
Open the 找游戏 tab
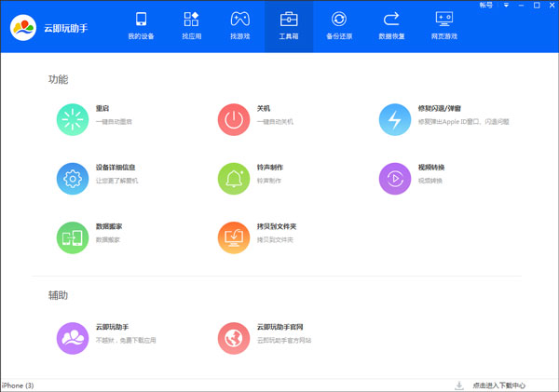[x=240, y=26]
